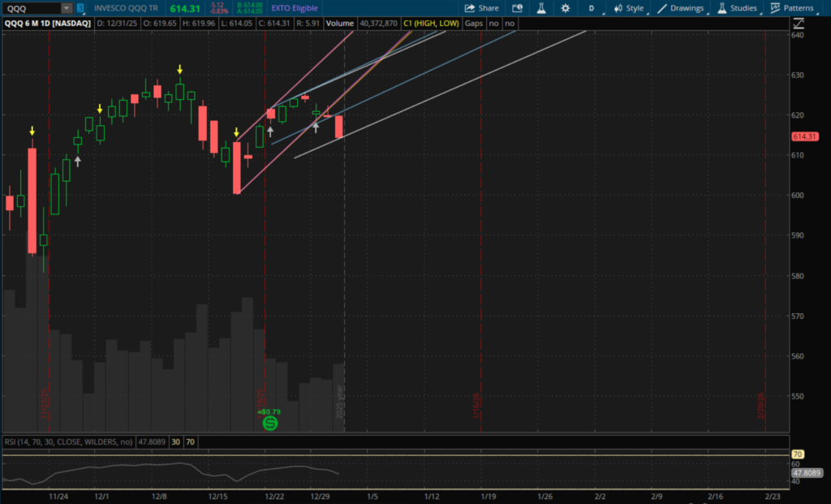Open the Style menu

tap(629, 8)
